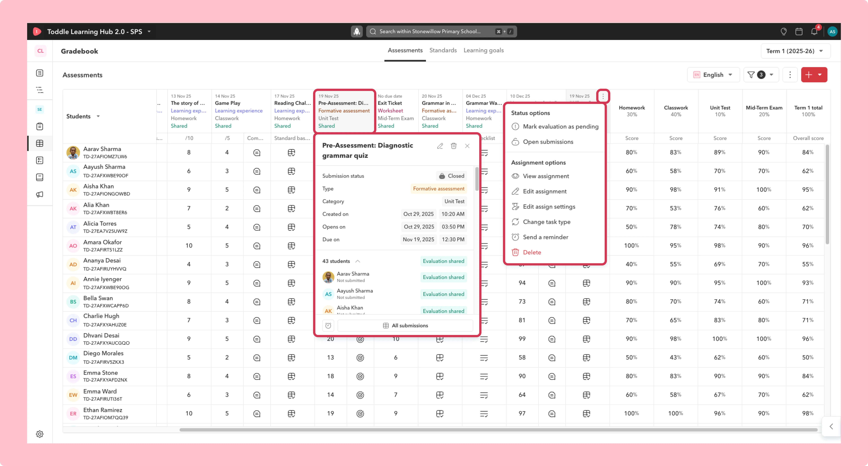The image size is (868, 466).
Task: Click the Closed submission status badge
Action: 452,176
